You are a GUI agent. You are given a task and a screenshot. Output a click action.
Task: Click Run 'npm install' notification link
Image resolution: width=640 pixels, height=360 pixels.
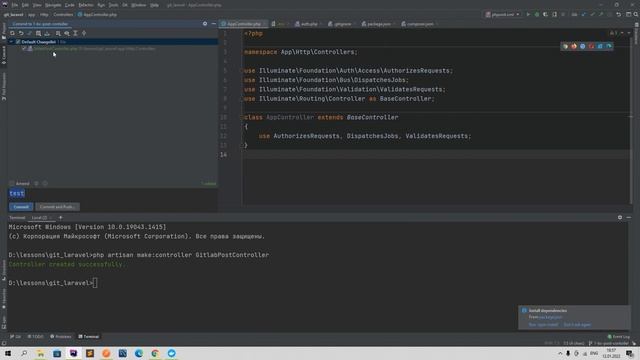[543, 325]
